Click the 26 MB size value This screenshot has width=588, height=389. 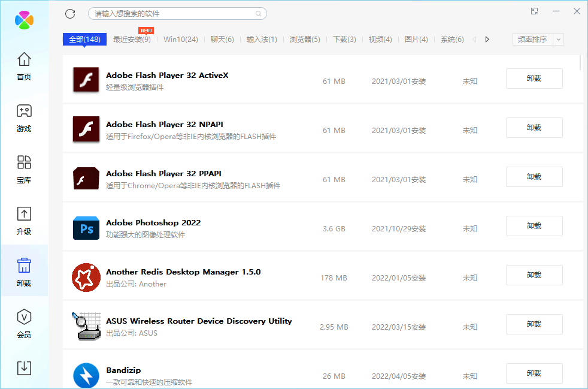[x=334, y=376]
